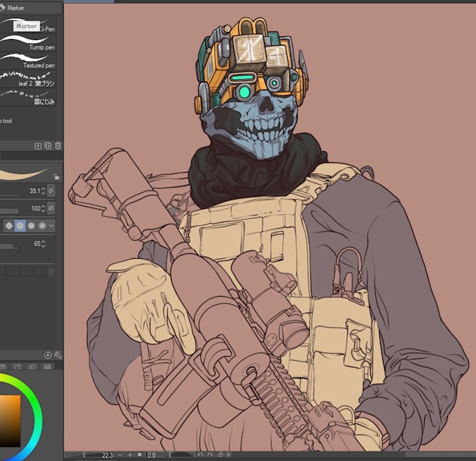Viewport: 476px width, 461px height.
Task: Toggle opacity dynamics button next to 100
Action: pyautogui.click(x=51, y=208)
